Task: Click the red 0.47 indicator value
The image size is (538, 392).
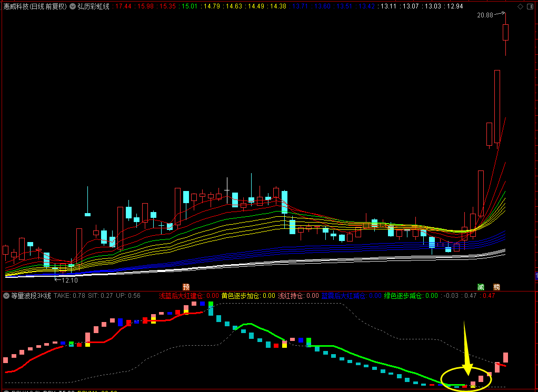Action: click(x=487, y=296)
